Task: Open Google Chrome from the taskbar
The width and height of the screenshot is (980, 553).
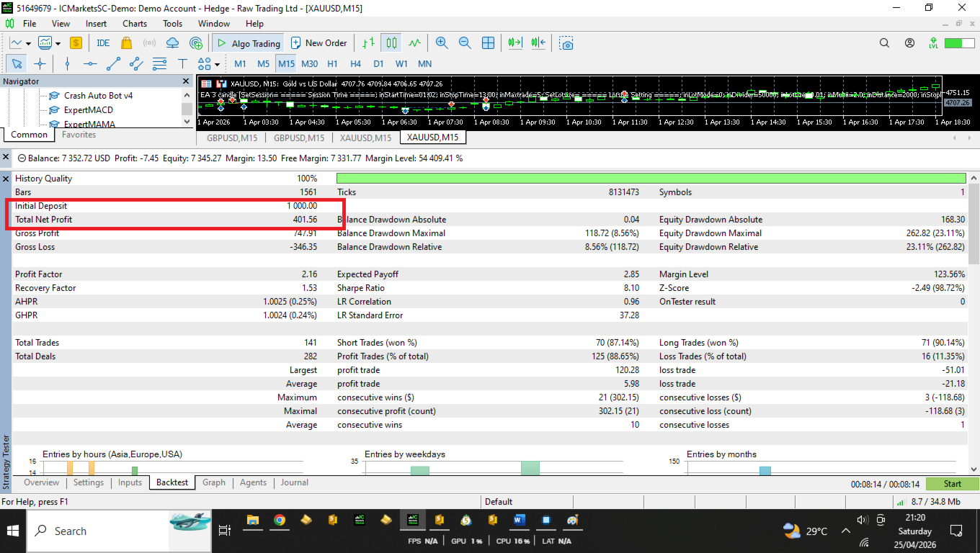Action: tap(279, 520)
